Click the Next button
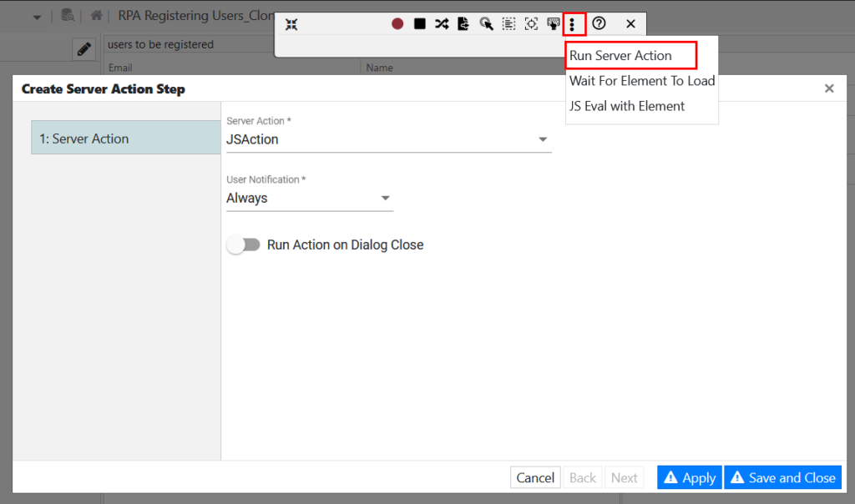 [x=624, y=478]
